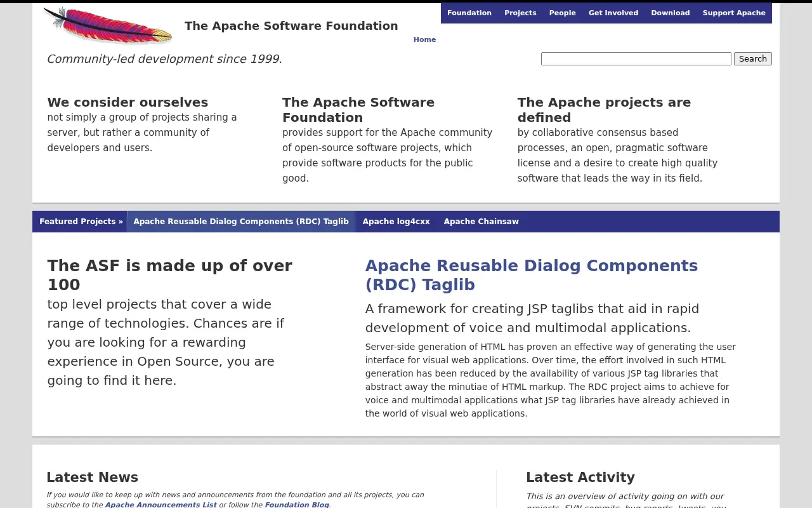Switch to the Apache log4cxx tab
This screenshot has height=508, width=812.
(396, 222)
